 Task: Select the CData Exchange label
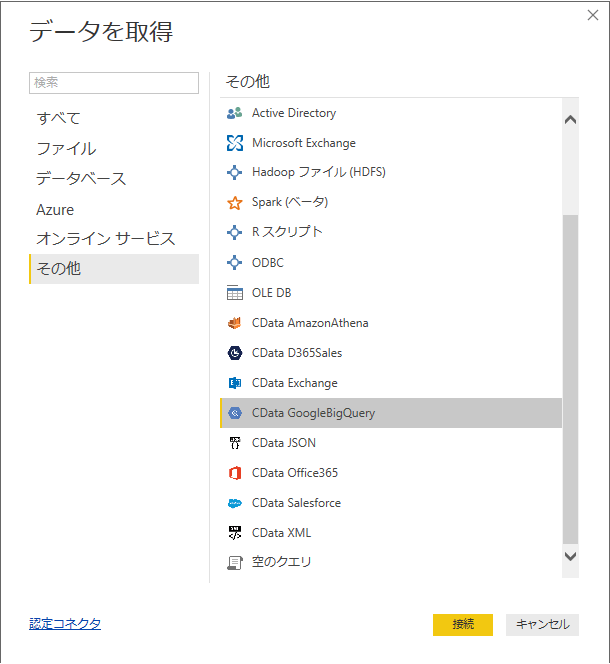(295, 383)
